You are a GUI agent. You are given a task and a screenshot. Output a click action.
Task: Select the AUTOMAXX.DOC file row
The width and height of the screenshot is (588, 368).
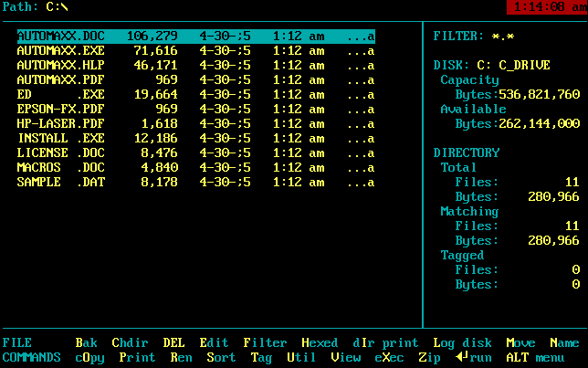[196, 36]
